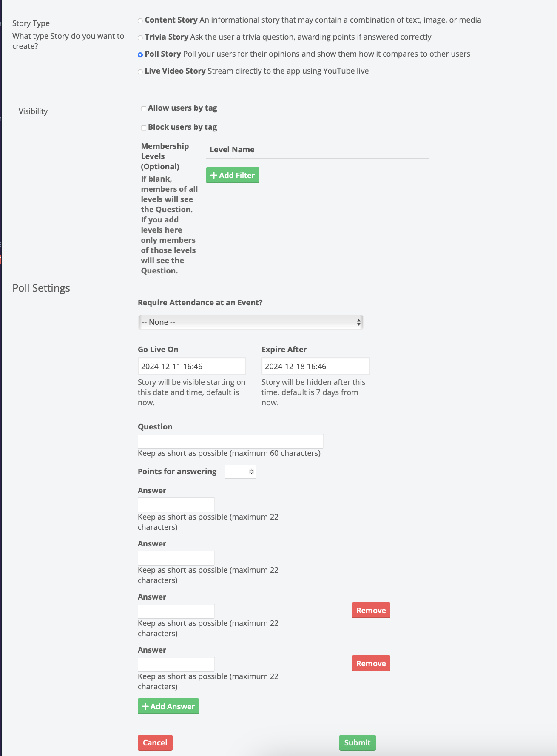
Task: Remove the third answer option
Action: [371, 611]
